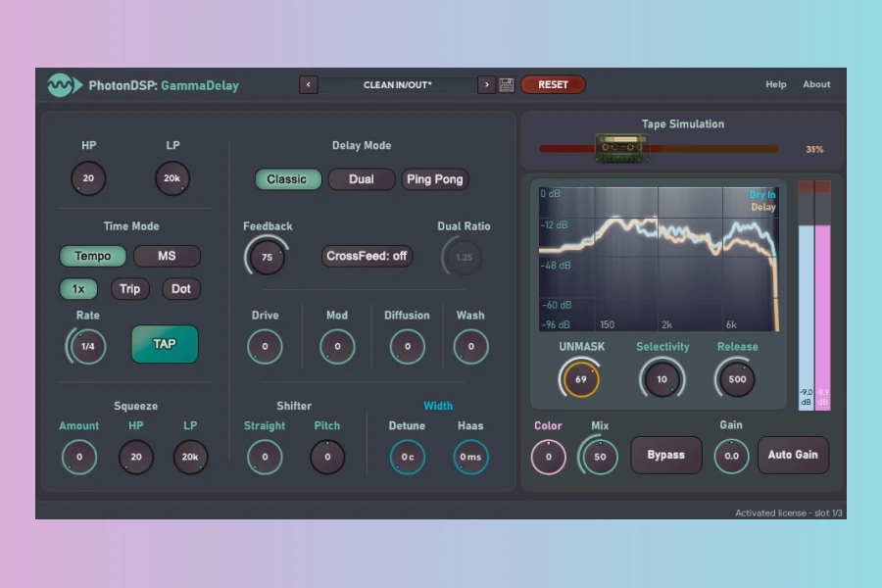This screenshot has width=882, height=588.
Task: Open the CLEAN IN/OUT preset name field
Action: pyautogui.click(x=398, y=85)
